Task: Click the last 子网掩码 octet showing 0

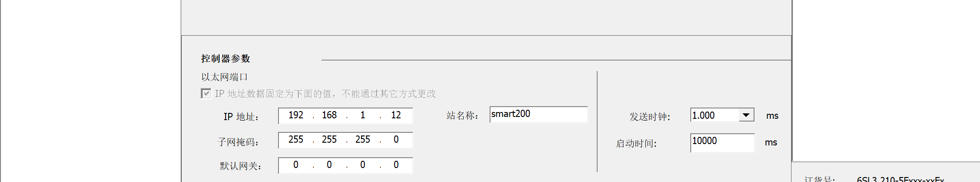Action: [396, 140]
